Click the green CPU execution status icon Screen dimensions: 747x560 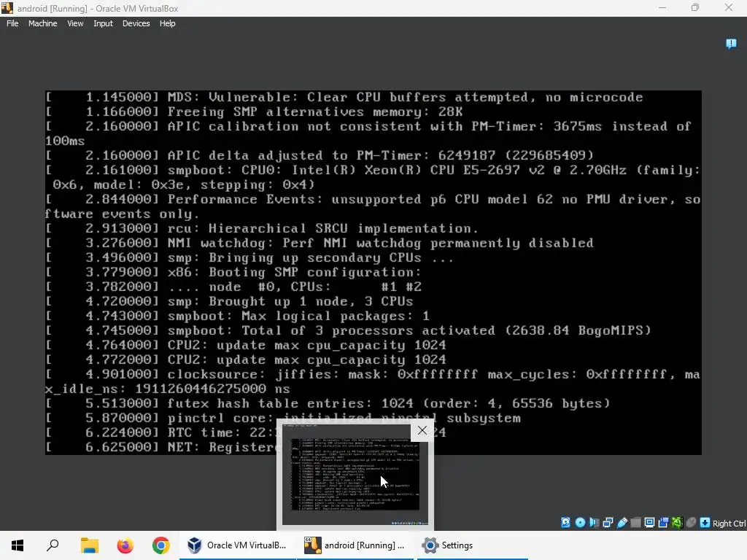click(677, 522)
